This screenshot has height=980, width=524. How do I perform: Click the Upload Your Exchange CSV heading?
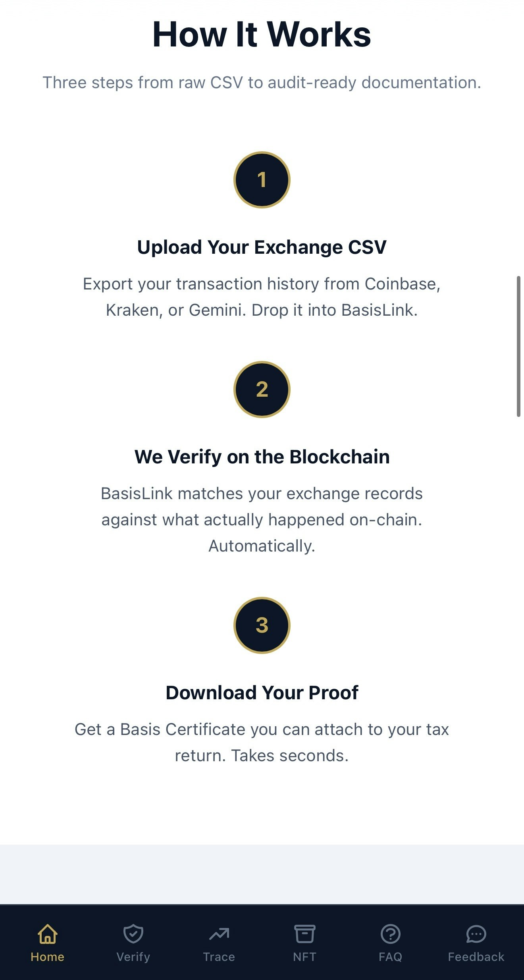click(262, 247)
